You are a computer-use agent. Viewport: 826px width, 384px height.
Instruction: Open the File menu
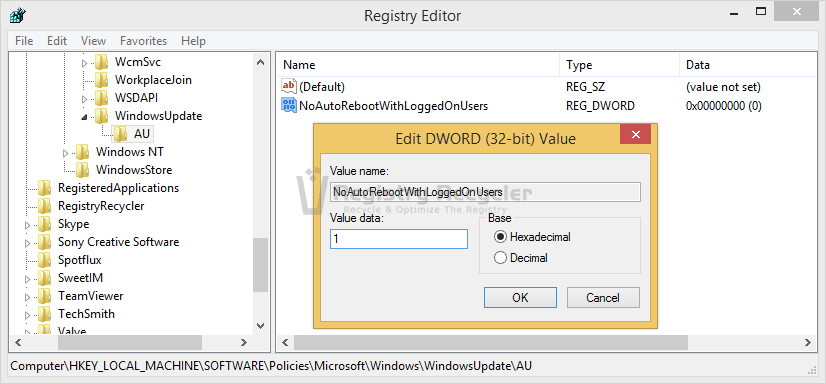point(24,41)
